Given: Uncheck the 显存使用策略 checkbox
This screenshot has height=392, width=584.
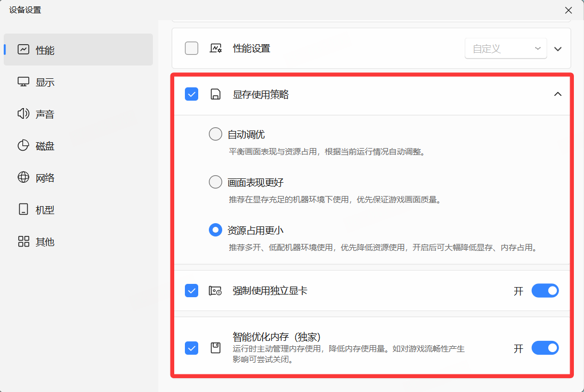Looking at the screenshot, I should (191, 94).
